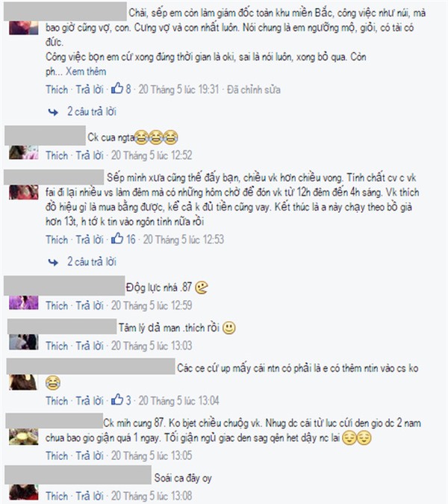The height and width of the screenshot is (504, 448).
Task: Open timestamp "20 Tháng 5 lúc 13:05"
Action: click(x=152, y=455)
